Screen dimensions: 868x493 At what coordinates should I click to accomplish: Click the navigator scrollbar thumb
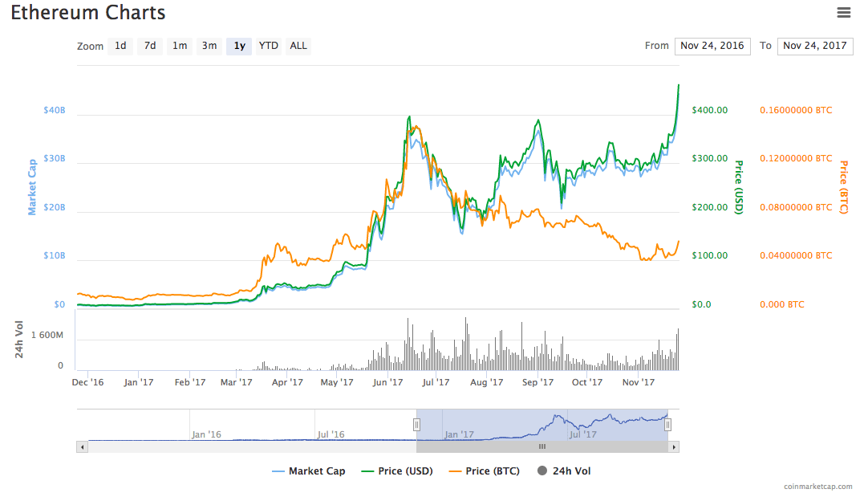541,446
